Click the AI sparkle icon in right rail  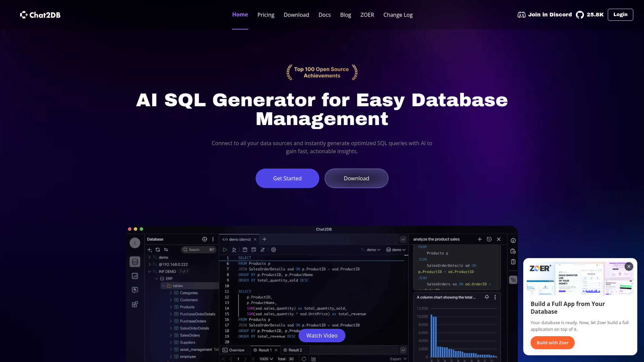click(x=513, y=280)
